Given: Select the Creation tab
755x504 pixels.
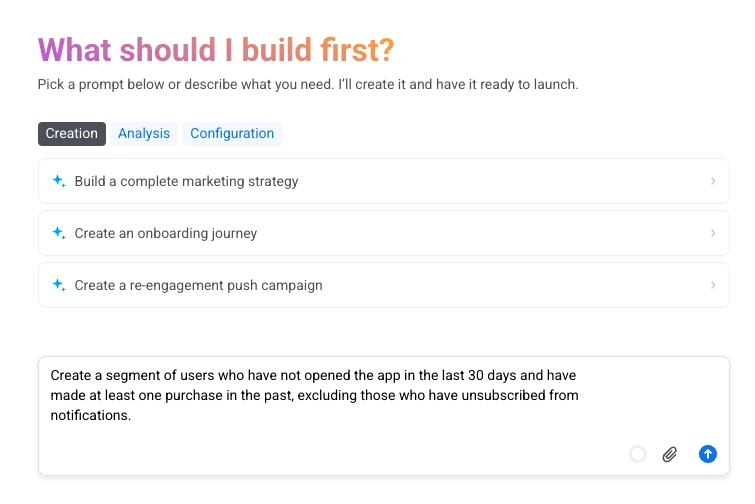Looking at the screenshot, I should [72, 133].
